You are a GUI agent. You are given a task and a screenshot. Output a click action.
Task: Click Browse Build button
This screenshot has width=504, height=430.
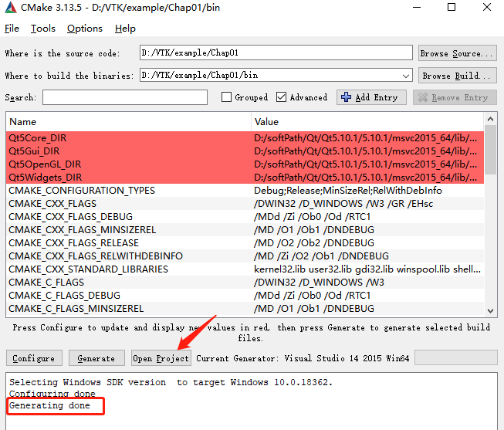pos(458,76)
